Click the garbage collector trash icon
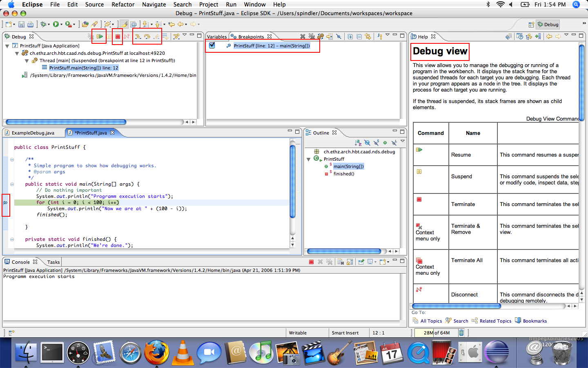The height and width of the screenshot is (368, 588). pos(461,333)
